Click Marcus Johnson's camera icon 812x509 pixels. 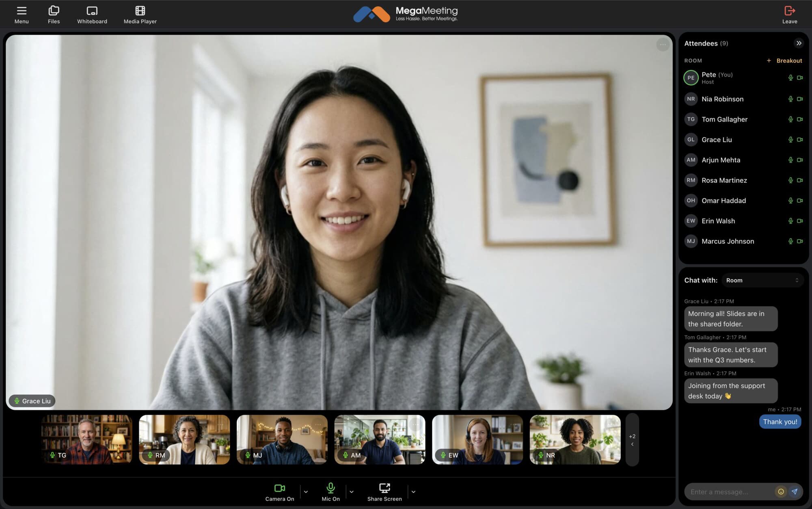(800, 241)
